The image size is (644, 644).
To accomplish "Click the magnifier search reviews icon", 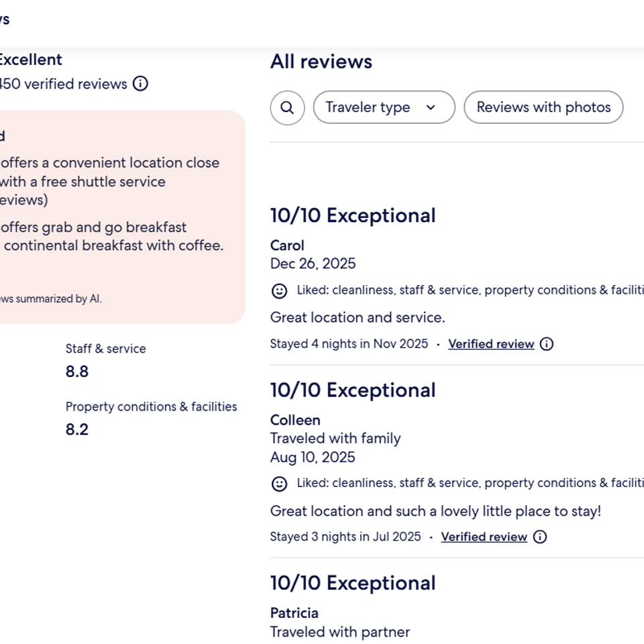I will (x=287, y=107).
